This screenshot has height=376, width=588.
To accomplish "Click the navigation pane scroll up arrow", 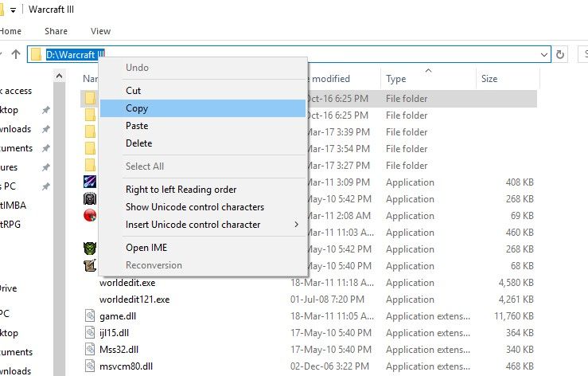I will pos(59,76).
